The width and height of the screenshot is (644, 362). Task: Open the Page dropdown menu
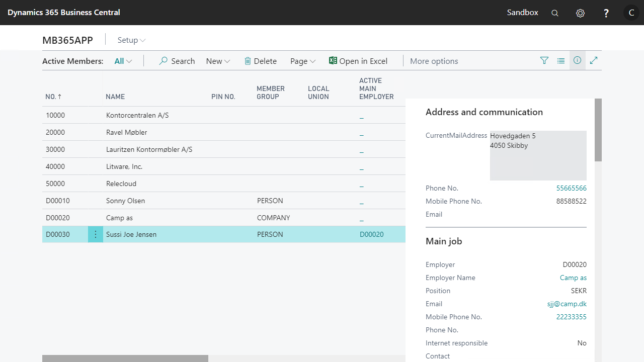(x=303, y=61)
